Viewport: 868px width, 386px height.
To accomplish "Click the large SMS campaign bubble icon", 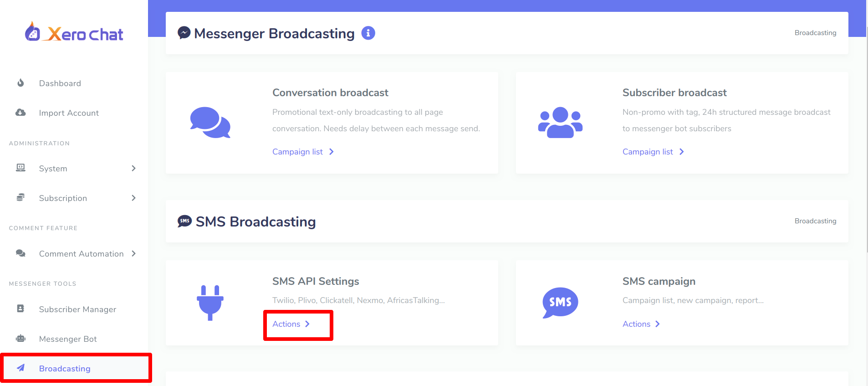I will pyautogui.click(x=560, y=303).
